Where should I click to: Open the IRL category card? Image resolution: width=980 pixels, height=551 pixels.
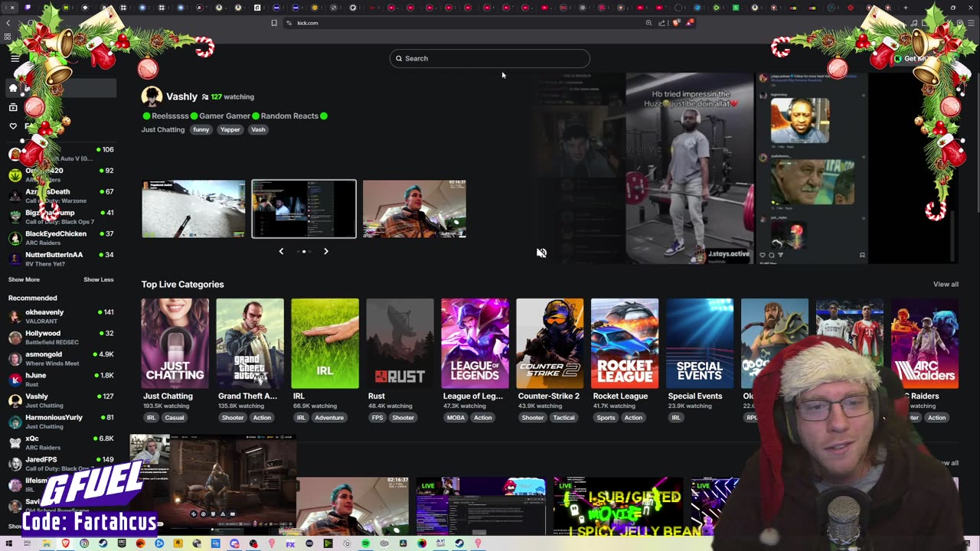325,344
